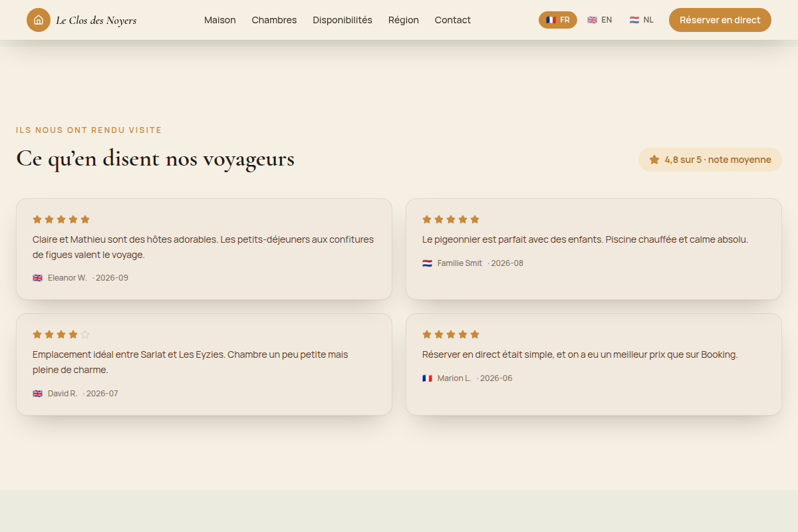
Task: Click the house logo icon
Action: [39, 20]
